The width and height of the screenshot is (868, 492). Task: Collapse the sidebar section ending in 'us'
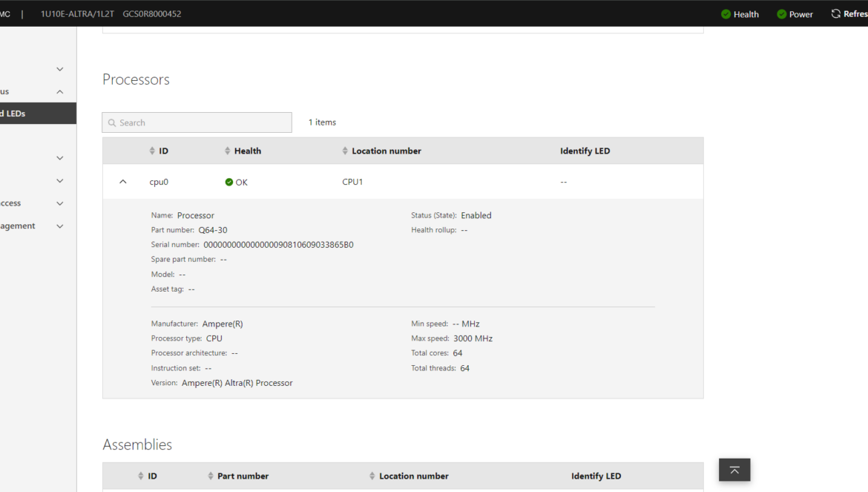(60, 92)
